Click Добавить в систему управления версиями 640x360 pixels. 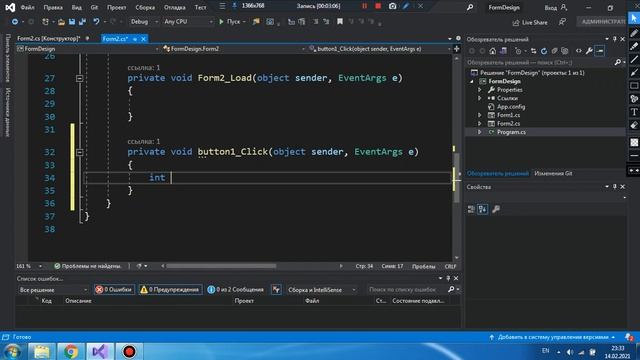553,337
